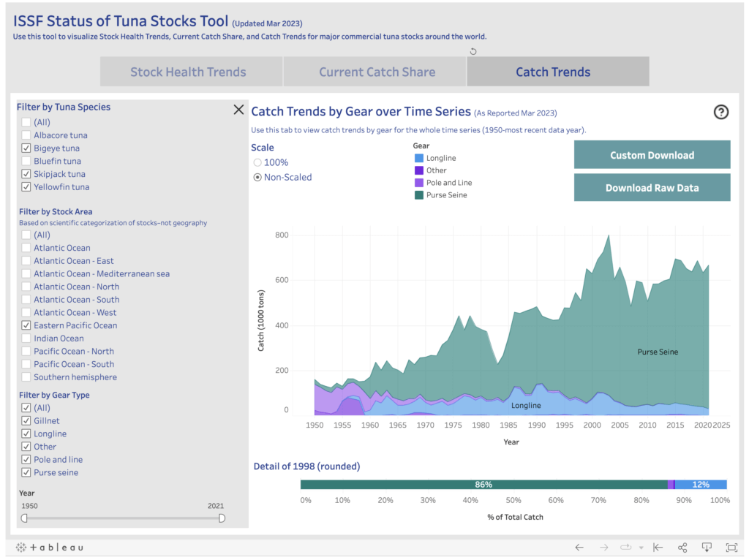Close the filter panel with X icon
The height and width of the screenshot is (560, 749).
tap(238, 110)
